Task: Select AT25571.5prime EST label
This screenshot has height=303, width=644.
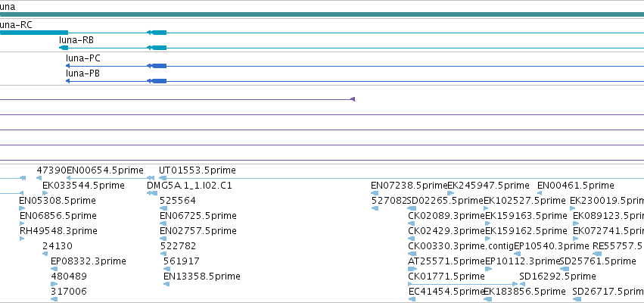Action: (446, 261)
